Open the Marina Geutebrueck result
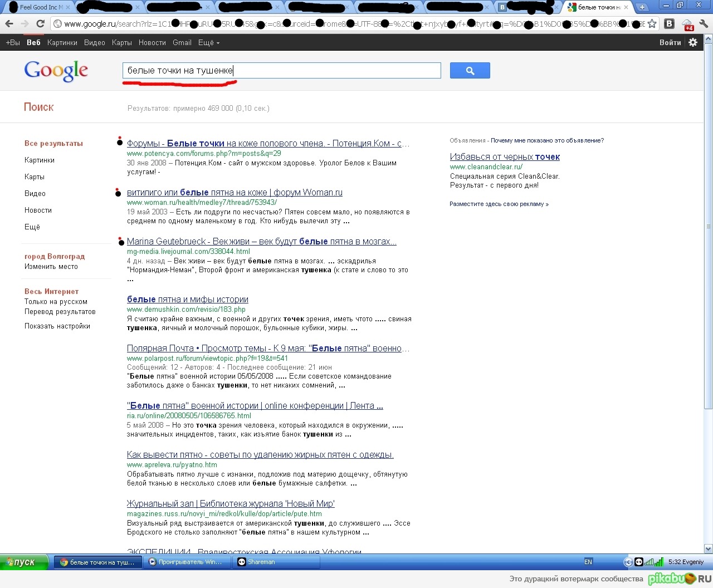The width and height of the screenshot is (713, 588). coord(261,241)
